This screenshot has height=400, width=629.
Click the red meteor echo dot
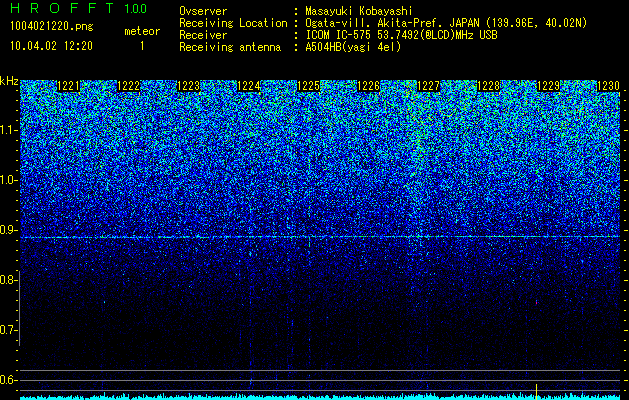536,303
